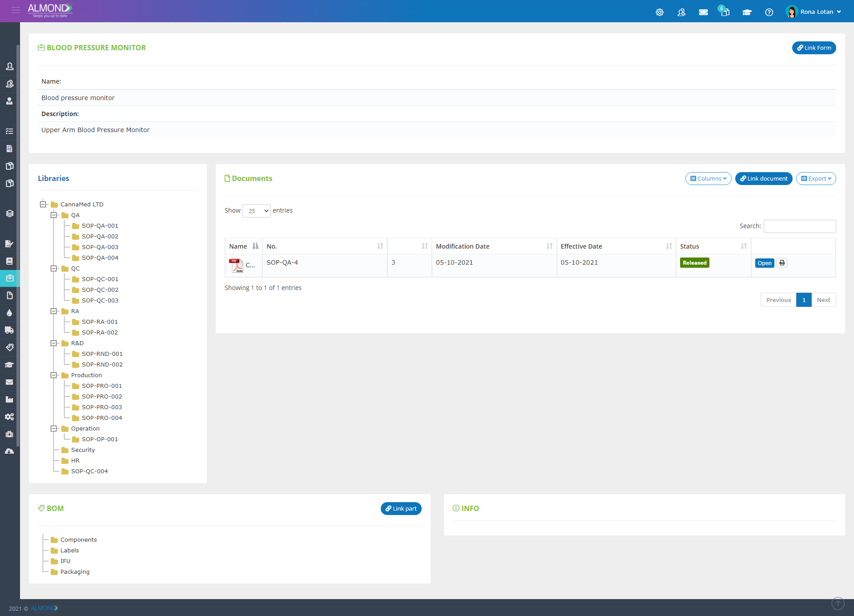Viewport: 854px width, 616px height.
Task: Click the gears icon in left sidebar
Action: (9, 417)
